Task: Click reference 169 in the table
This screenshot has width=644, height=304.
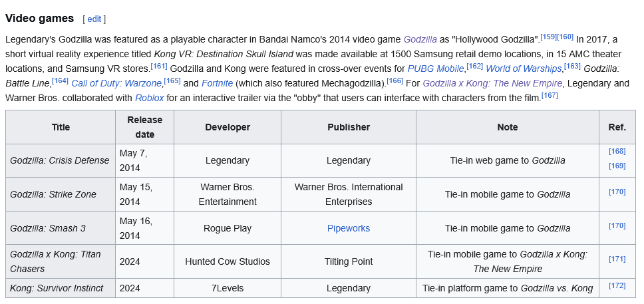Action: [x=617, y=166]
